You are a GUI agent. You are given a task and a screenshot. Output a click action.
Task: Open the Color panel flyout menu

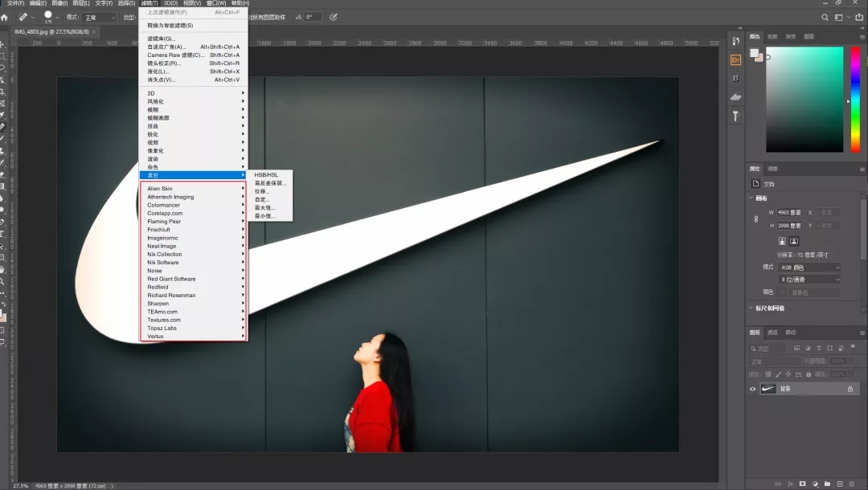pos(862,37)
